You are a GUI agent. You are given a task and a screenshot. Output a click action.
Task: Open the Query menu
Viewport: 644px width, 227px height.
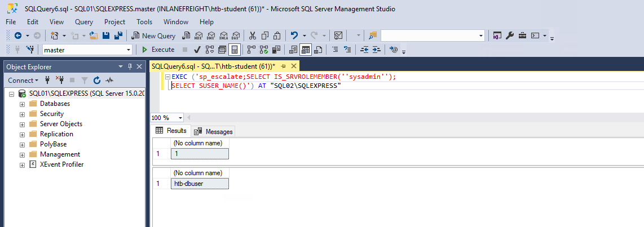coord(84,22)
